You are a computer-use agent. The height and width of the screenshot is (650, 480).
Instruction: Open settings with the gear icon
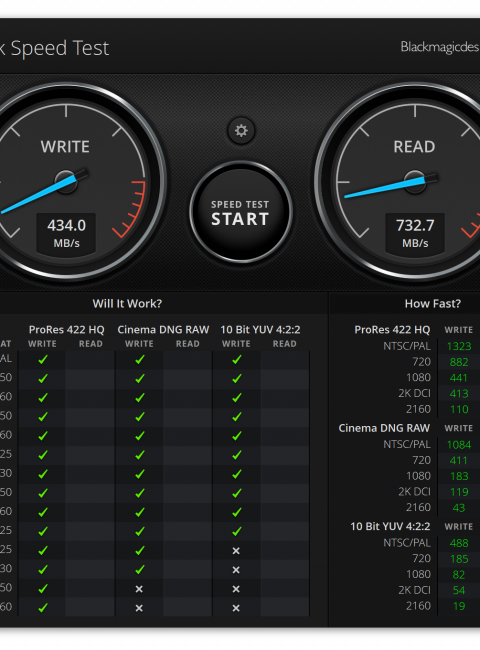point(241,131)
